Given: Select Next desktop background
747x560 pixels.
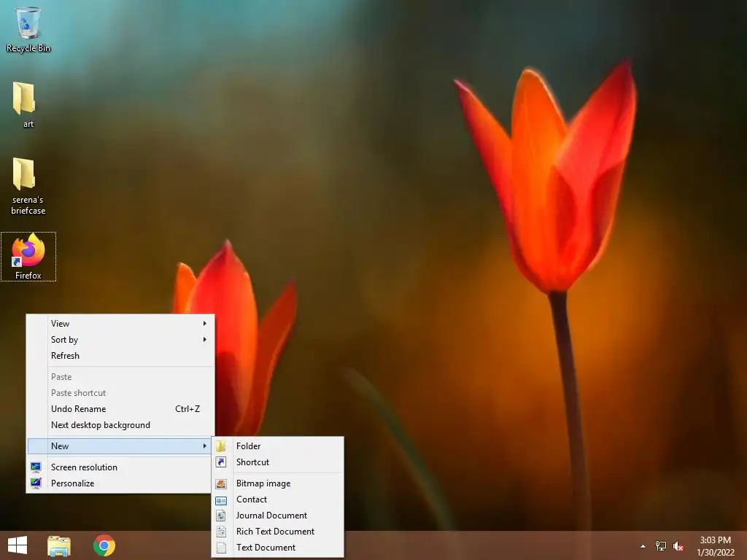Looking at the screenshot, I should tap(120, 425).
